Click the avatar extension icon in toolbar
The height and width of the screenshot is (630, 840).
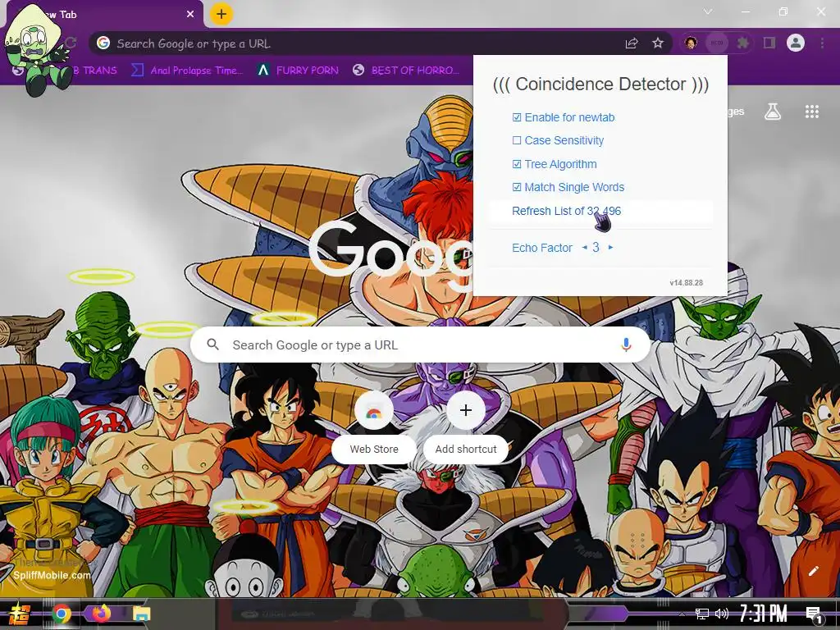(x=691, y=43)
